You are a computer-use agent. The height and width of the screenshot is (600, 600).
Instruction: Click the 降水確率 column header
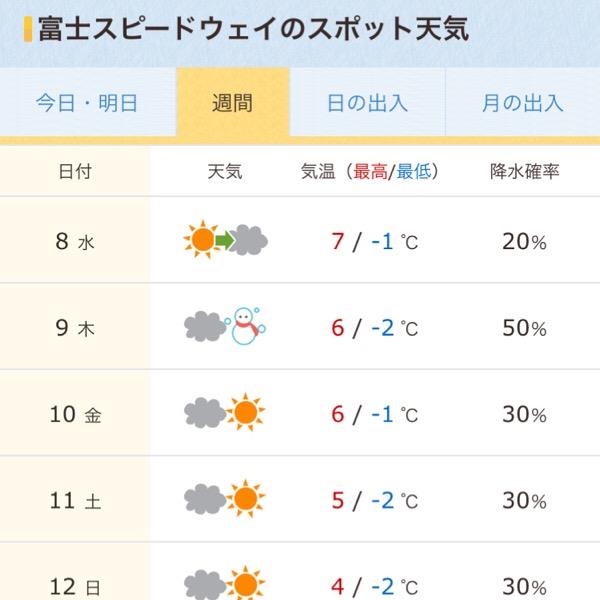pyautogui.click(x=524, y=171)
